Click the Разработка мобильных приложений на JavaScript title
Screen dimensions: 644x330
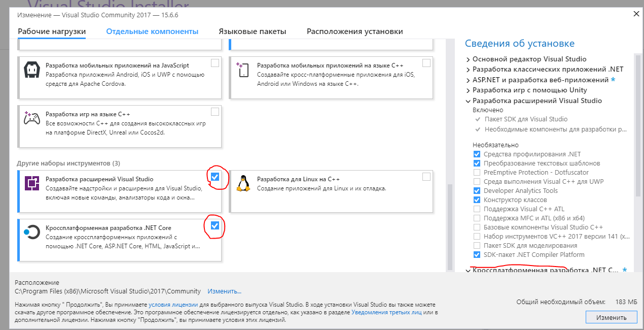click(117, 65)
